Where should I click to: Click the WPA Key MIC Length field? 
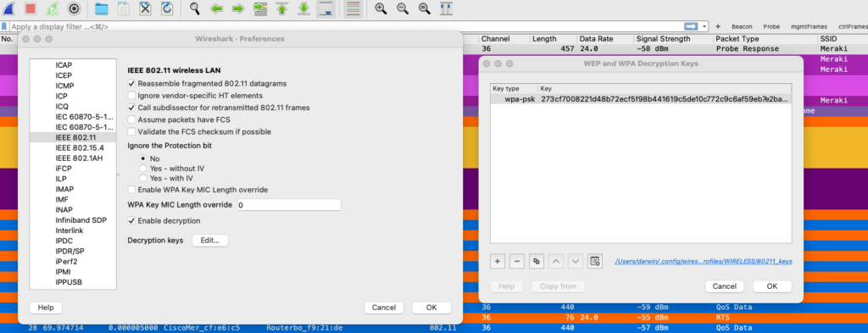[x=289, y=205]
